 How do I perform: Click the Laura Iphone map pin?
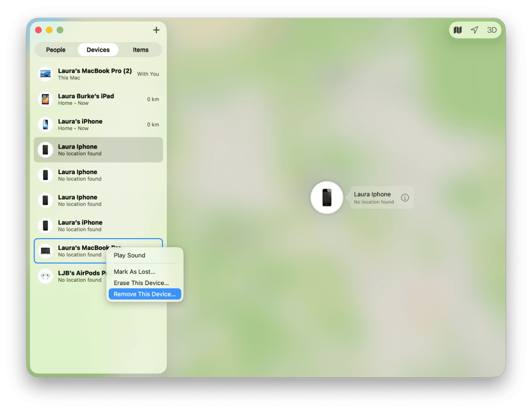point(327,197)
